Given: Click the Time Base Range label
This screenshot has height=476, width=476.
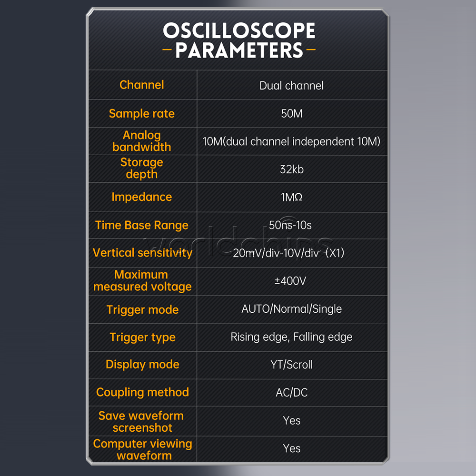Looking at the screenshot, I should [x=142, y=225].
